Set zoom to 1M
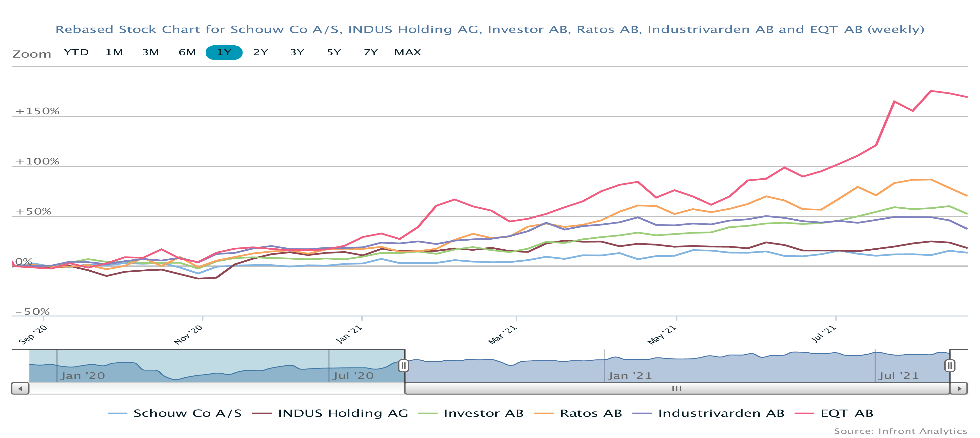The height and width of the screenshot is (438, 980). click(x=114, y=52)
